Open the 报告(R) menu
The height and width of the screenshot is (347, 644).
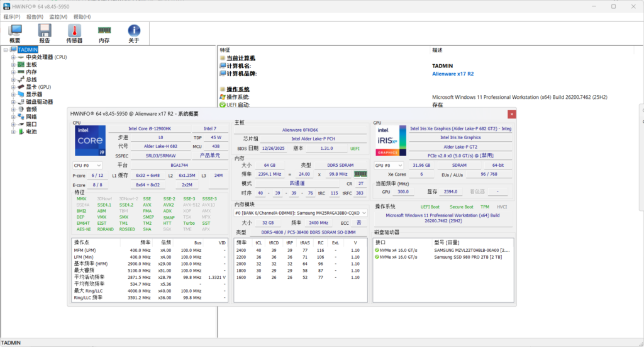[35, 17]
